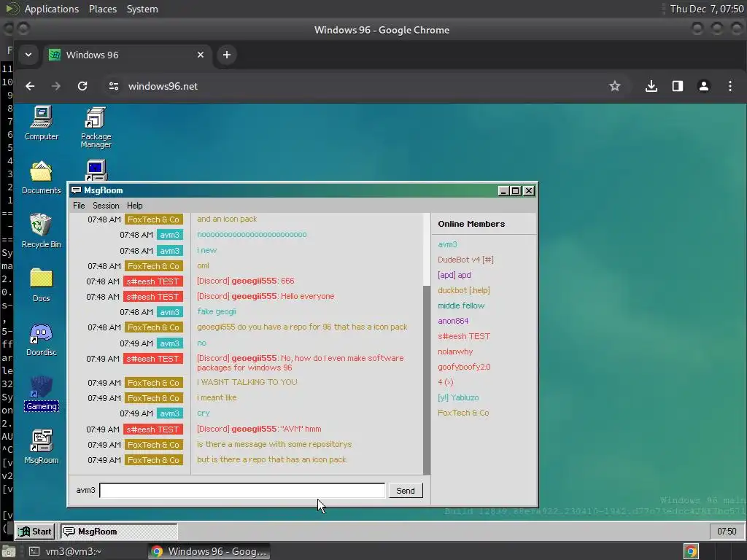Open the Applications menu
The image size is (747, 560).
[x=52, y=9]
